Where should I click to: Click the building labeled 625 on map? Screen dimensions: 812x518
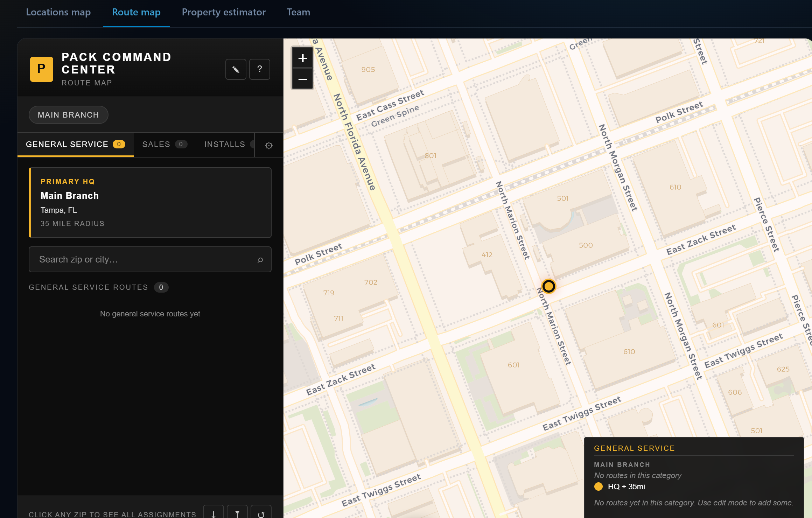(x=783, y=369)
